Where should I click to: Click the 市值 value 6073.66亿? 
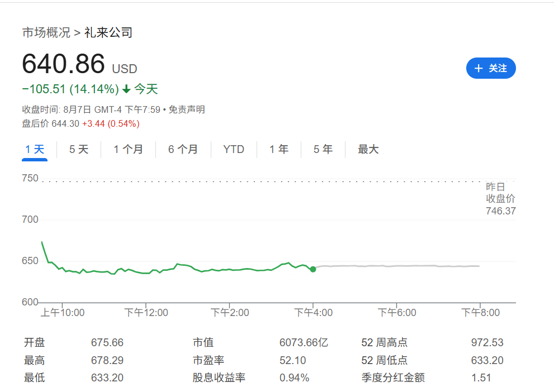304,342
